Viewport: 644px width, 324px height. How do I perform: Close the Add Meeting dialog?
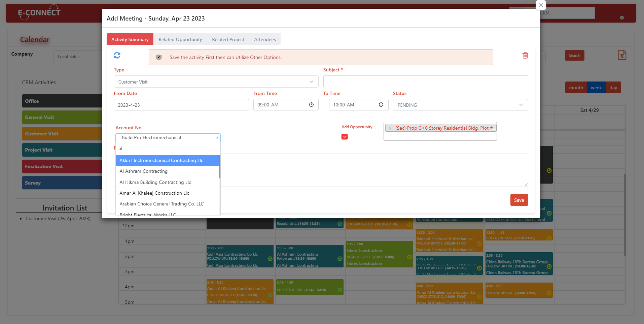pyautogui.click(x=541, y=5)
